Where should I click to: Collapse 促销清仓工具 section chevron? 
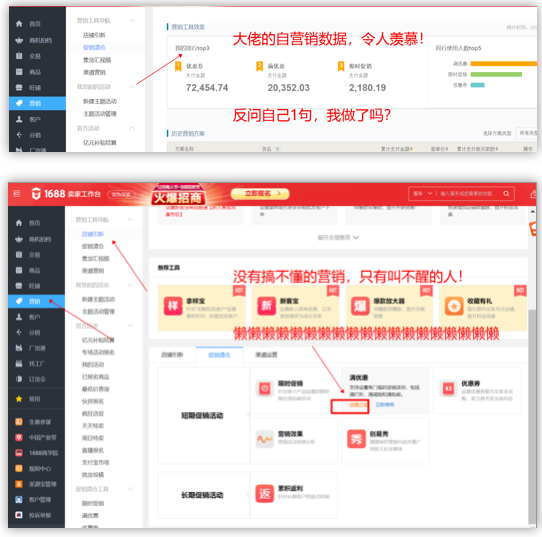[130, 489]
